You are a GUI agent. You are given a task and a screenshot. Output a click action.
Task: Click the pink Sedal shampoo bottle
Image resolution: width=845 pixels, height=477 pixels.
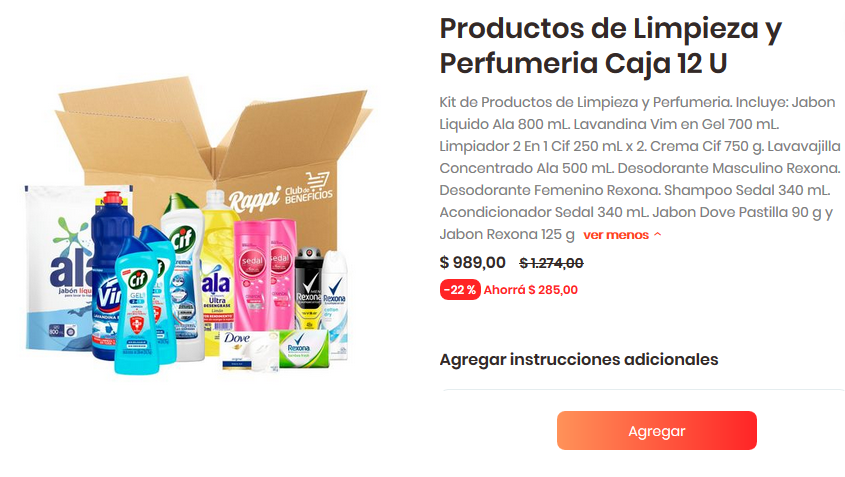tap(251, 275)
